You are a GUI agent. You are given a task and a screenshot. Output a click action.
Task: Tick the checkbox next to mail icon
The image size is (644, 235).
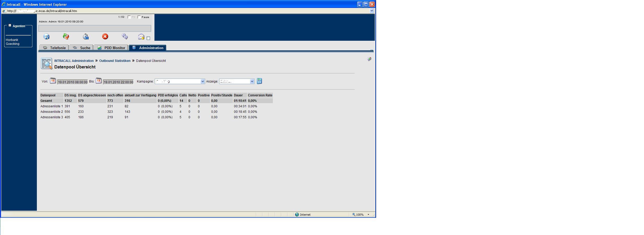tap(148, 38)
